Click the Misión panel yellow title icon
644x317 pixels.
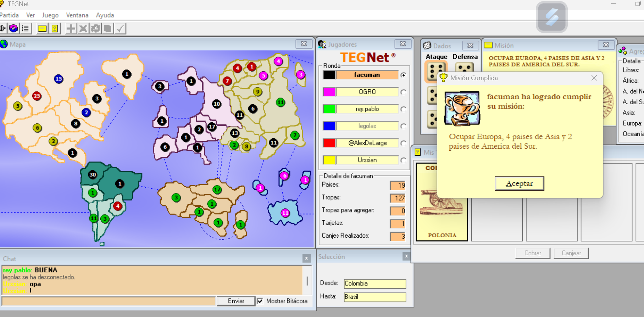(x=488, y=45)
